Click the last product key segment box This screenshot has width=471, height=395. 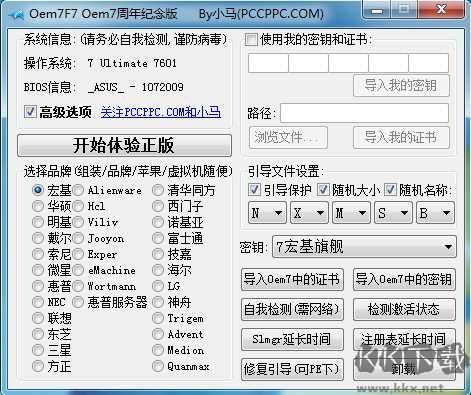tap(428, 63)
